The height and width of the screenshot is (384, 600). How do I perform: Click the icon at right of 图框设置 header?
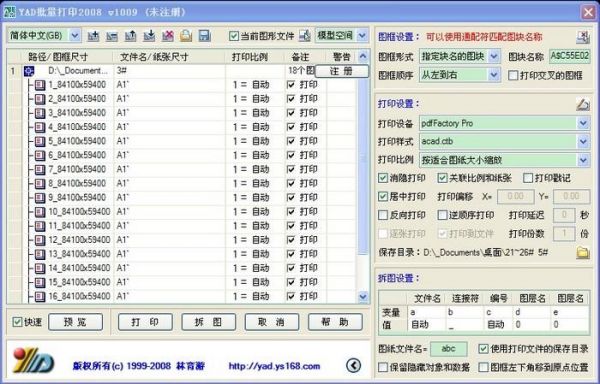pyautogui.click(x=583, y=37)
